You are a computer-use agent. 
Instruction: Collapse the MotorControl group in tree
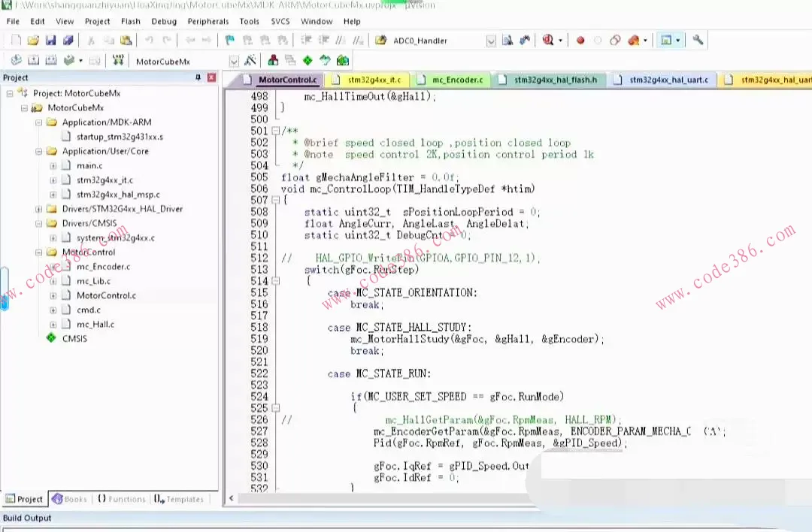tap(38, 252)
